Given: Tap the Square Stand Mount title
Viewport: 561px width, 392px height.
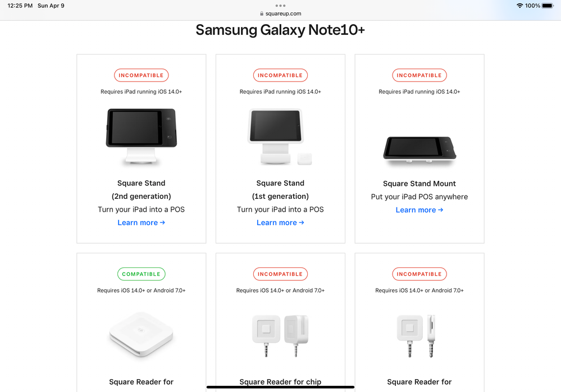Looking at the screenshot, I should pos(419,184).
